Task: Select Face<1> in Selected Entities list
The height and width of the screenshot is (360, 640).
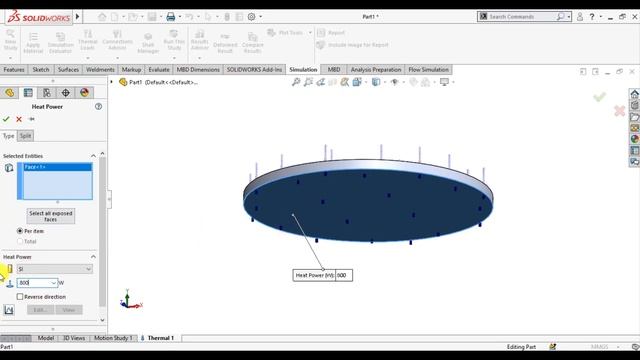Action: pos(58,167)
